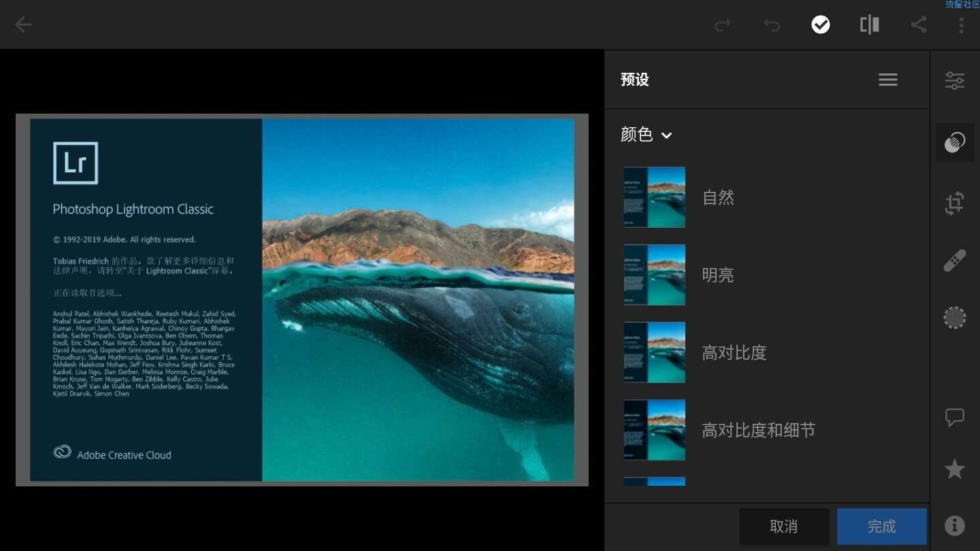
Task: Select the crop and rotate tool
Action: coord(955,203)
